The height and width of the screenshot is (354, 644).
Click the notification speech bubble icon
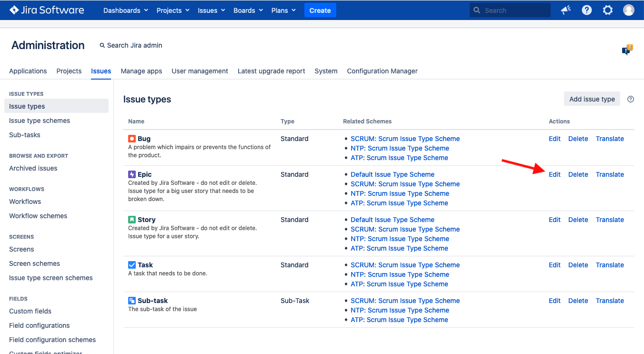tap(627, 50)
